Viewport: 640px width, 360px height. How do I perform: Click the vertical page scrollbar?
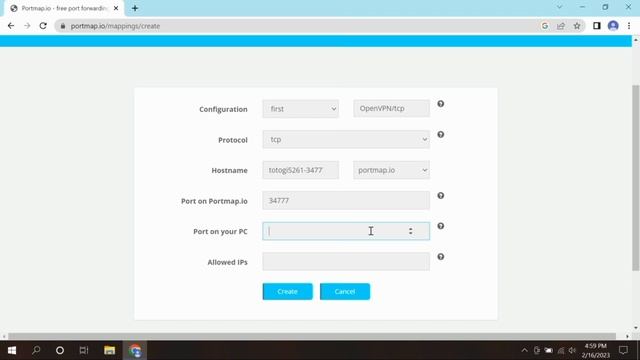coord(636,178)
